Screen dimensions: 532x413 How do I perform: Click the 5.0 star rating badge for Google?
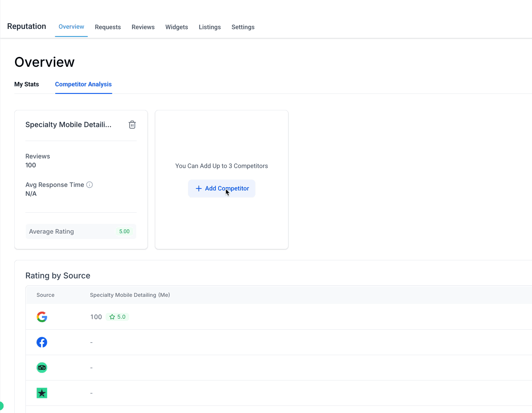(x=118, y=317)
